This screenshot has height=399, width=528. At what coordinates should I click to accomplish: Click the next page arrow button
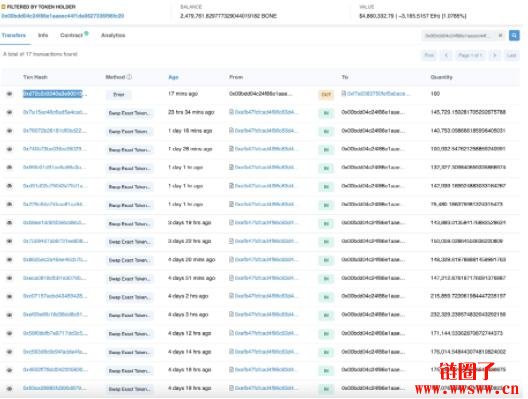click(495, 55)
